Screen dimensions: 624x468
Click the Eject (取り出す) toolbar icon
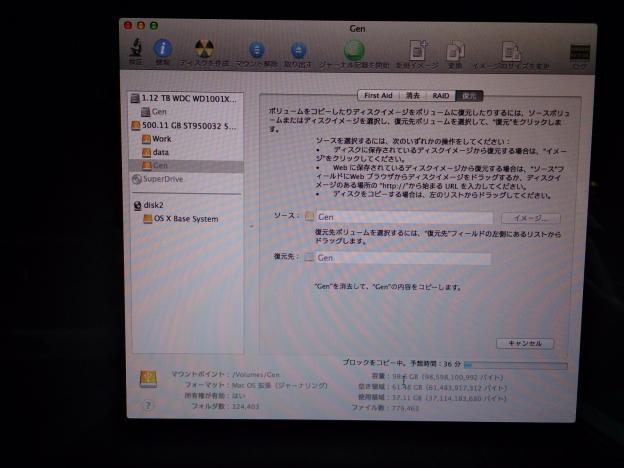tap(298, 51)
